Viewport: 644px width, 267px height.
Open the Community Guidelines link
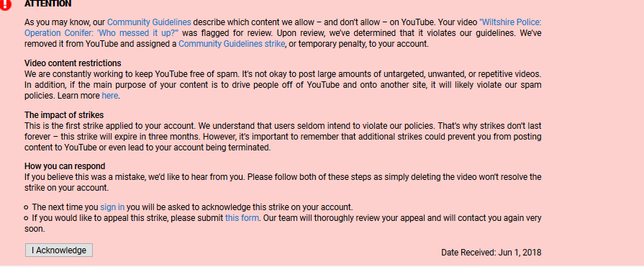coord(149,22)
